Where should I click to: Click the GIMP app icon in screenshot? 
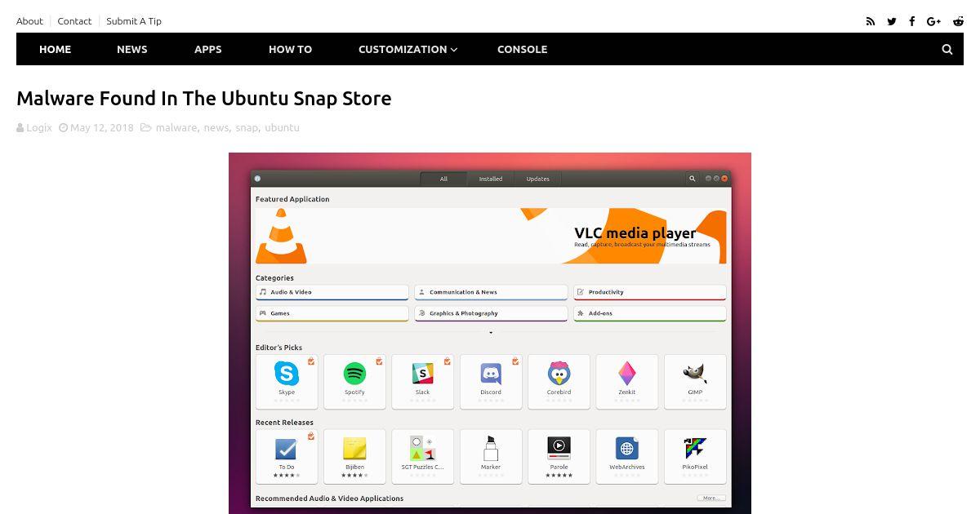coord(695,374)
